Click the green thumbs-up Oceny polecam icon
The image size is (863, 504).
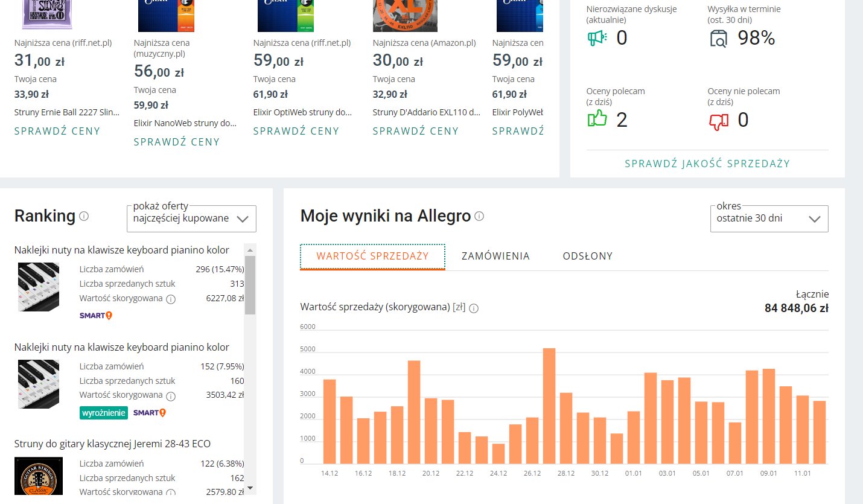click(597, 119)
